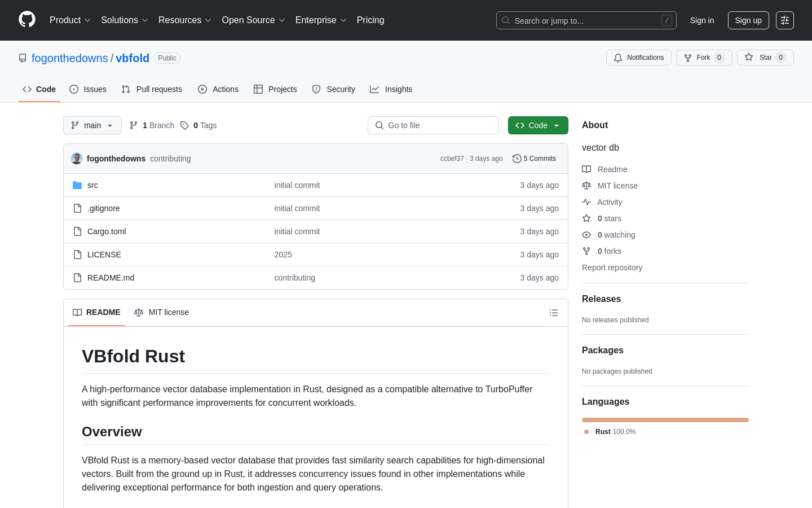This screenshot has height=508, width=812.
Task: Open the latest 'contributing' commit message in header
Action: pyautogui.click(x=170, y=159)
